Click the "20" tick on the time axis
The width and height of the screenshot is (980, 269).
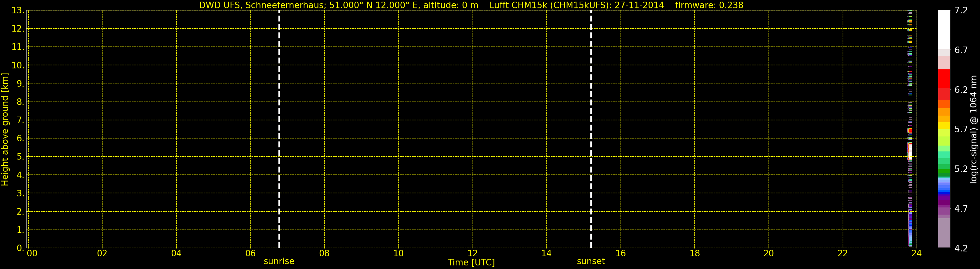tap(769, 254)
